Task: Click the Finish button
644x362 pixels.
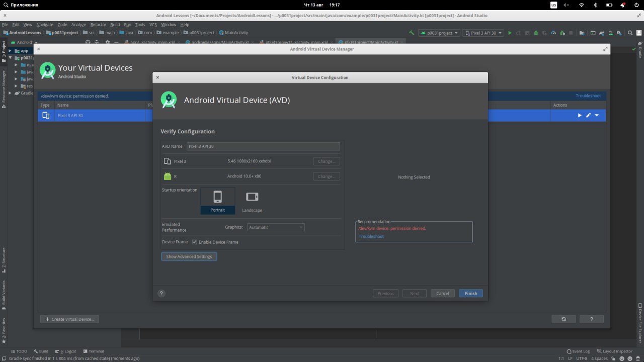Action: pos(471,293)
